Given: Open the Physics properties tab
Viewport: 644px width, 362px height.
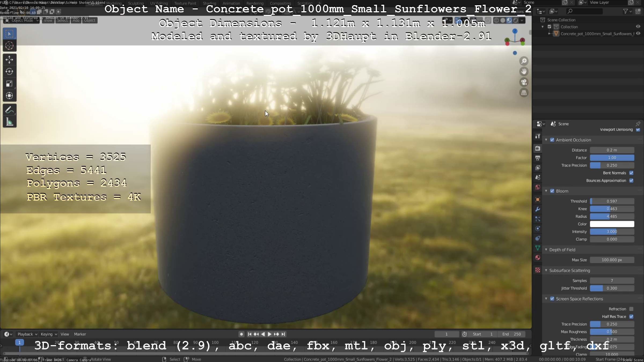Looking at the screenshot, I should pos(537,228).
